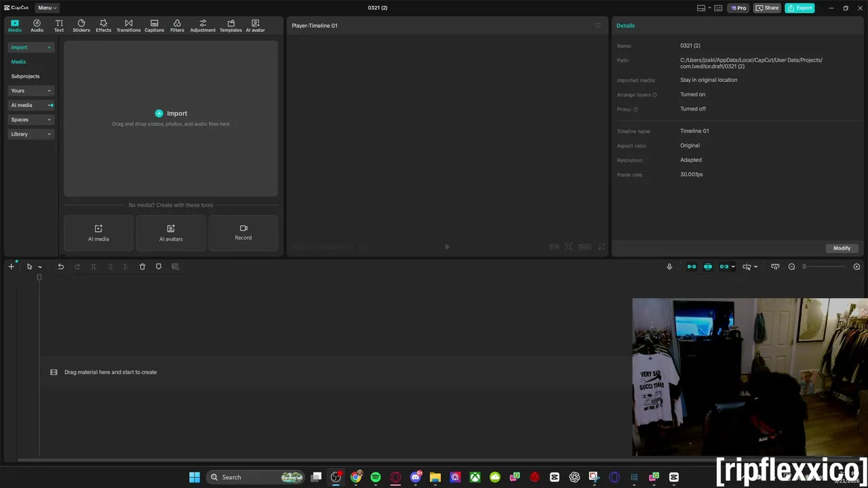This screenshot has width=868, height=488.
Task: Open Subprojects in the sidebar
Action: click(25, 76)
